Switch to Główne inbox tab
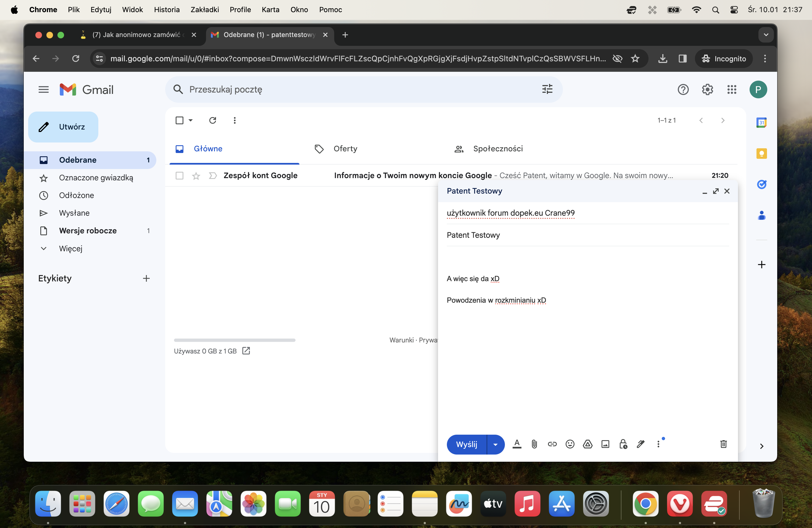This screenshot has height=528, width=812. (234, 149)
